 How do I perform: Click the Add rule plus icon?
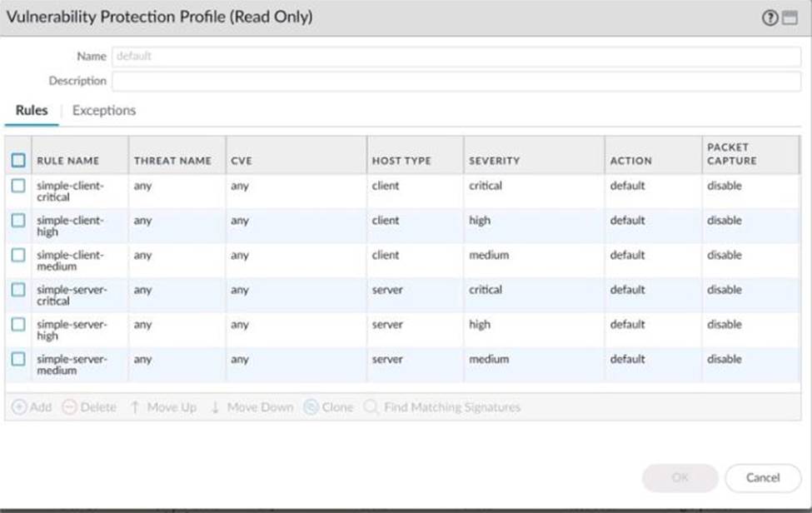pos(20,407)
